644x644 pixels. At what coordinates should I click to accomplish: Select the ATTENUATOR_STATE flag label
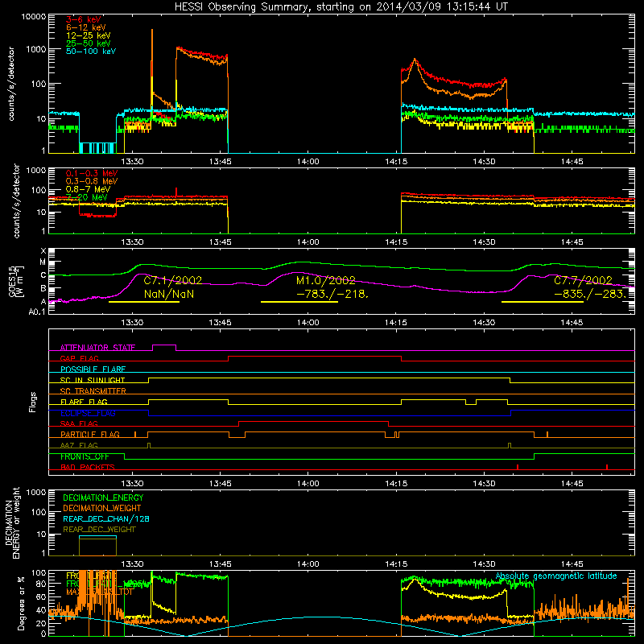pyautogui.click(x=97, y=348)
